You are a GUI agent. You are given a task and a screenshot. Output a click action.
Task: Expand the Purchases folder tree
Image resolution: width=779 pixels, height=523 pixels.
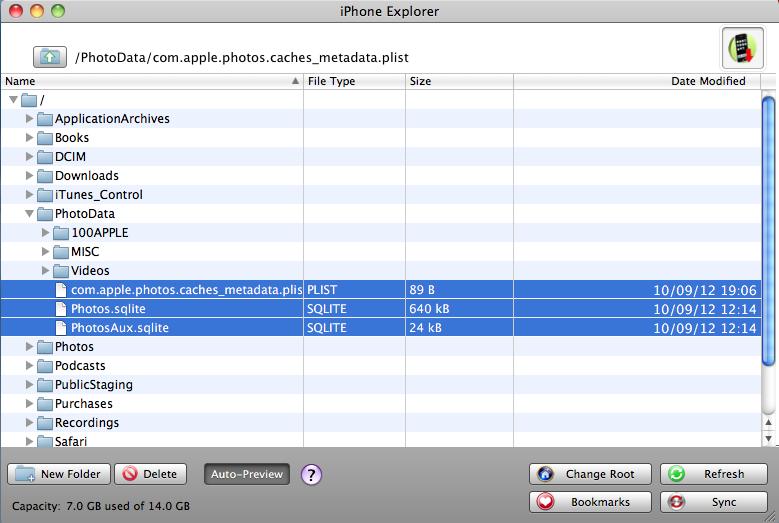point(29,404)
